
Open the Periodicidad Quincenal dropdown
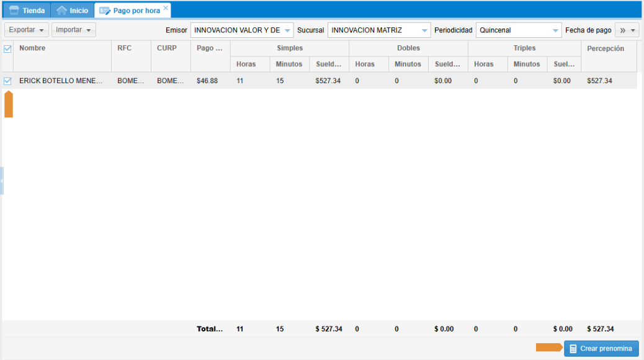tap(555, 30)
